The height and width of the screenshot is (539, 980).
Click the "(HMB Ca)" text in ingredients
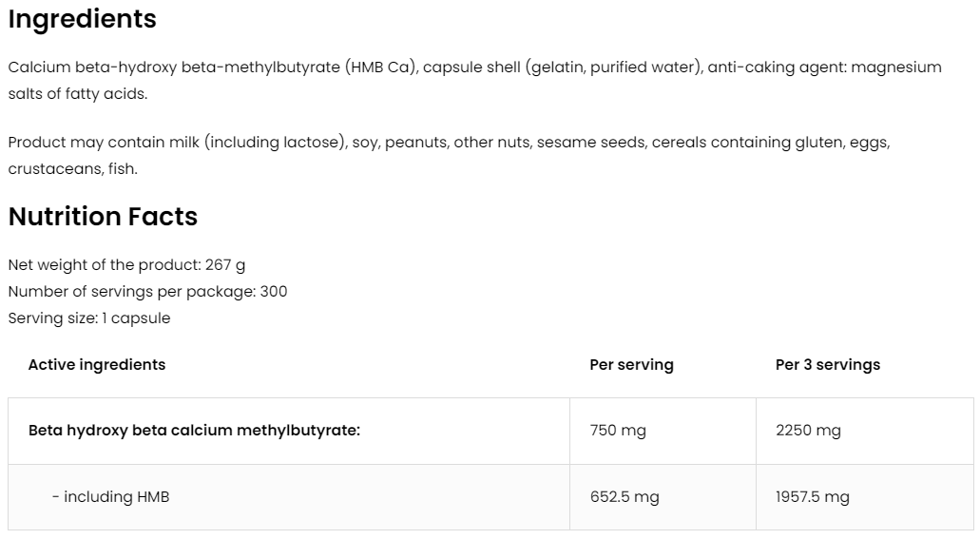click(380, 67)
